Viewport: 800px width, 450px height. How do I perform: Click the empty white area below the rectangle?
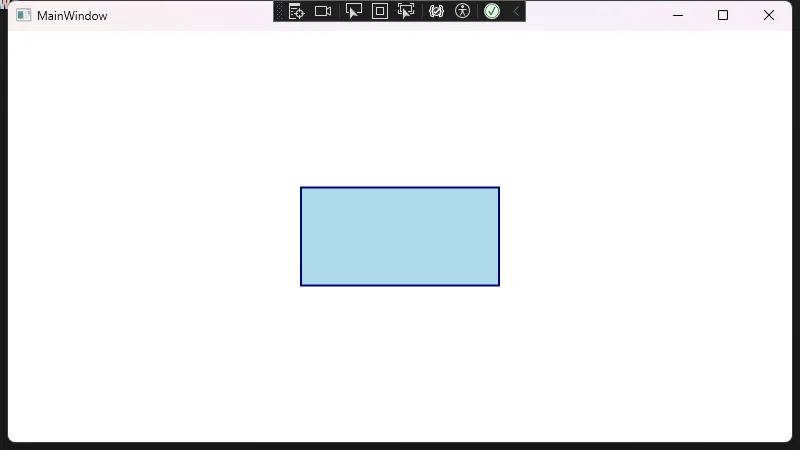(x=400, y=360)
